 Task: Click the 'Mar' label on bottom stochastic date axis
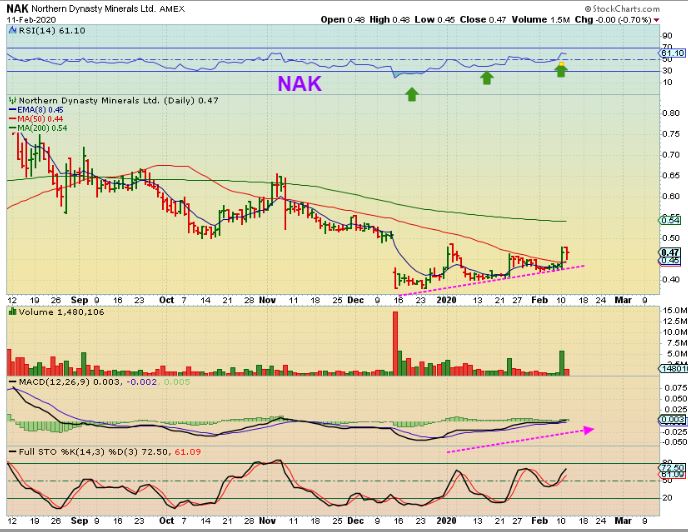coord(623,521)
